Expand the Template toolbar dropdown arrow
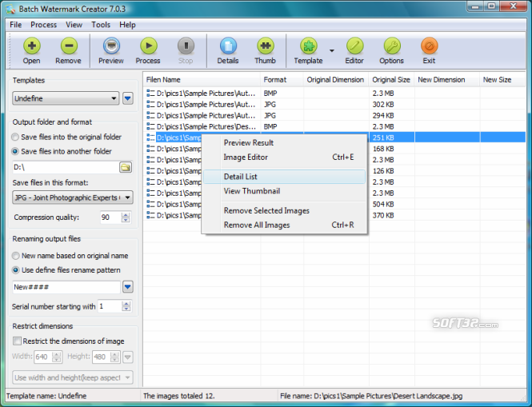This screenshot has width=532, height=407. tap(332, 50)
